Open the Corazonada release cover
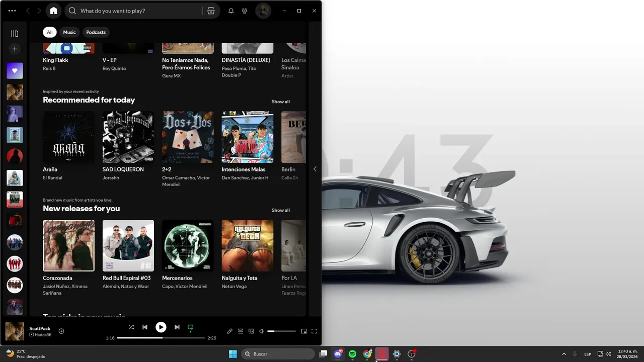 coord(68,245)
